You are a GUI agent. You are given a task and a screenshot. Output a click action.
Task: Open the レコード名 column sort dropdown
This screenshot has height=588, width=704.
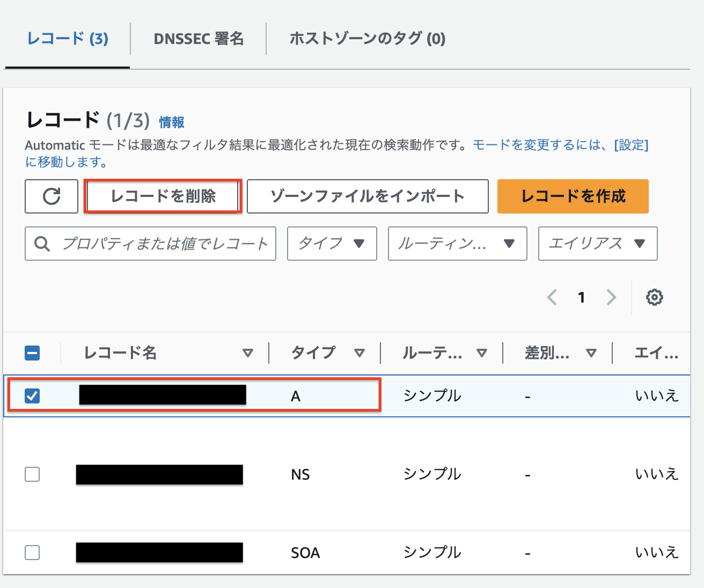click(248, 352)
